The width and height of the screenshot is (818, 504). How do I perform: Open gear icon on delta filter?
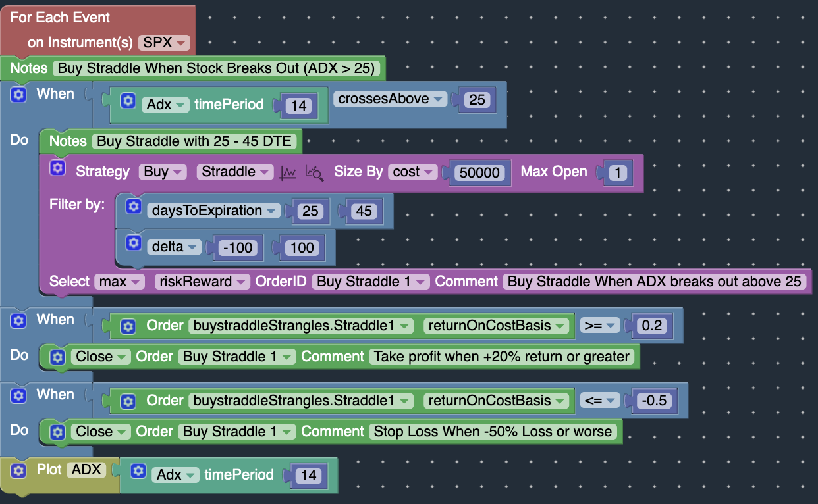pyautogui.click(x=134, y=243)
